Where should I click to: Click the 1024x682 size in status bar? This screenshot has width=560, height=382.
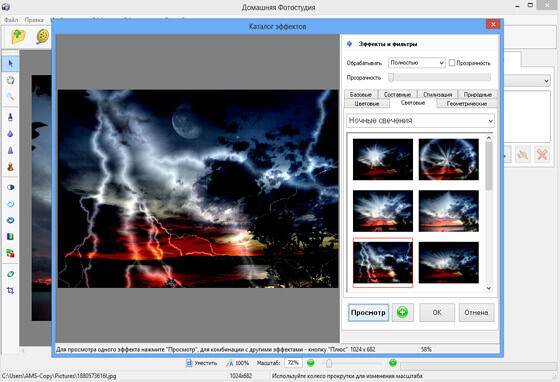(x=241, y=376)
